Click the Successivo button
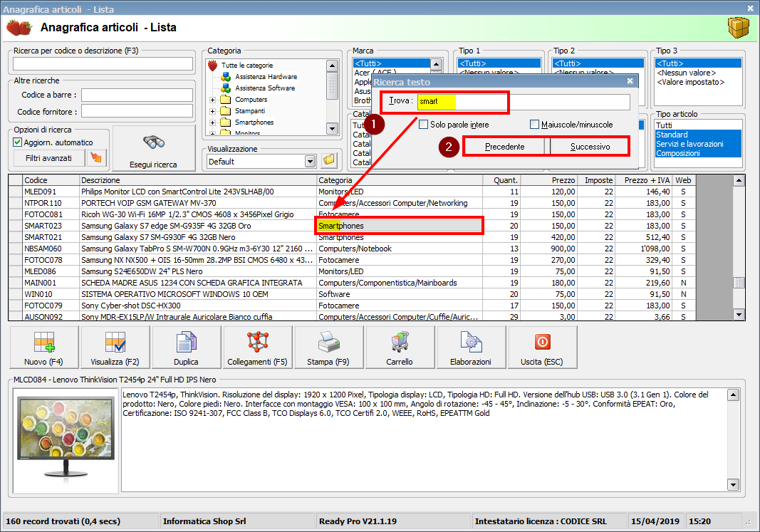 [x=590, y=147]
